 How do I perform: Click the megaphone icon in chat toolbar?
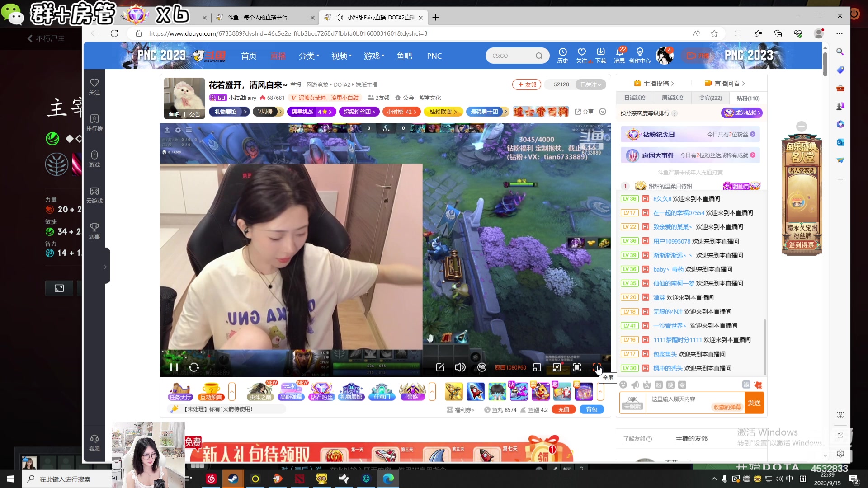point(635,385)
